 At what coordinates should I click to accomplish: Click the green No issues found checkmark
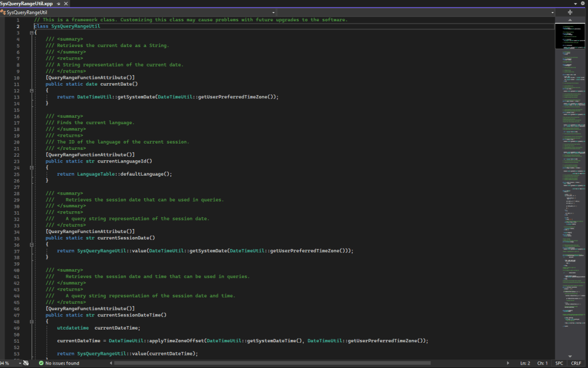click(x=41, y=363)
